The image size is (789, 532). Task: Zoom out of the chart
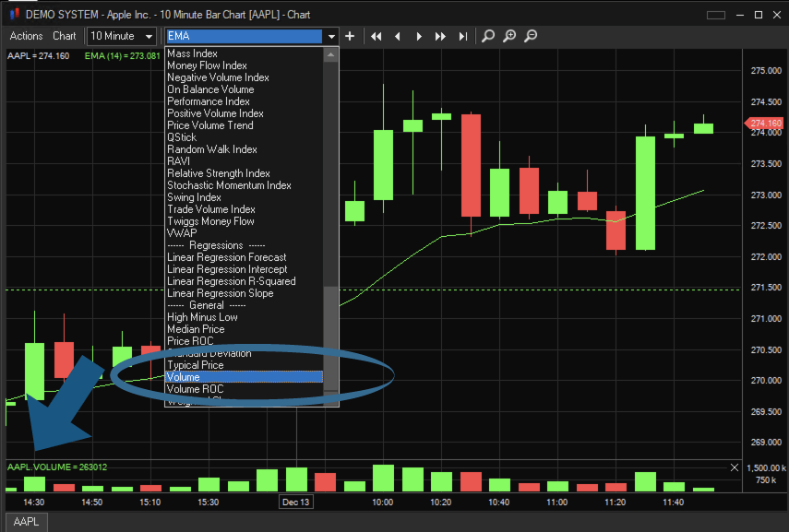point(531,36)
